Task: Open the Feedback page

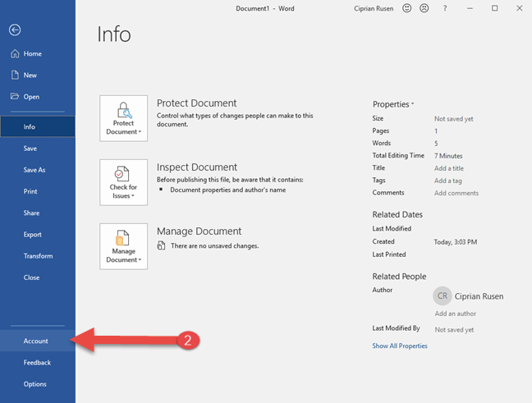Action: [x=38, y=363]
